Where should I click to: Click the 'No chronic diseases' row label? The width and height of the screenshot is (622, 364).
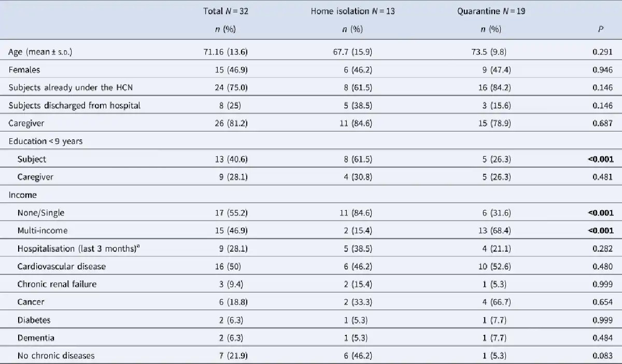click(56, 356)
